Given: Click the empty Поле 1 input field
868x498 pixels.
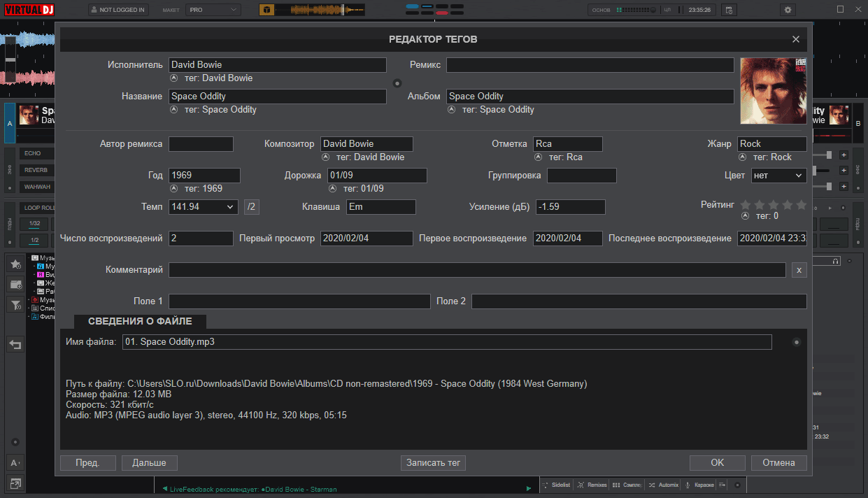Looking at the screenshot, I should [x=299, y=301].
